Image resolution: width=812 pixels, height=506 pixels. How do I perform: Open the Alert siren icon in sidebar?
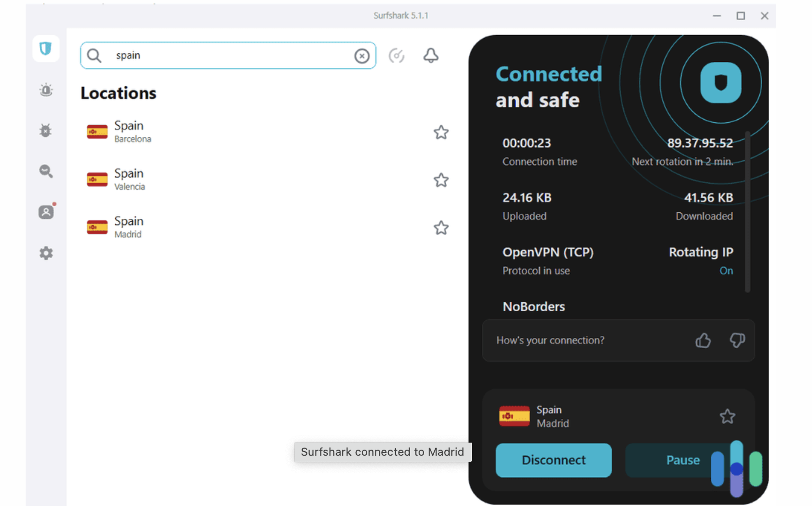click(46, 90)
